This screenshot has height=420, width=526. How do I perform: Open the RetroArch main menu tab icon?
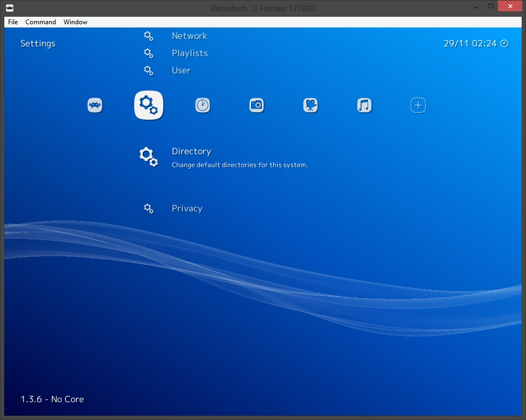95,105
